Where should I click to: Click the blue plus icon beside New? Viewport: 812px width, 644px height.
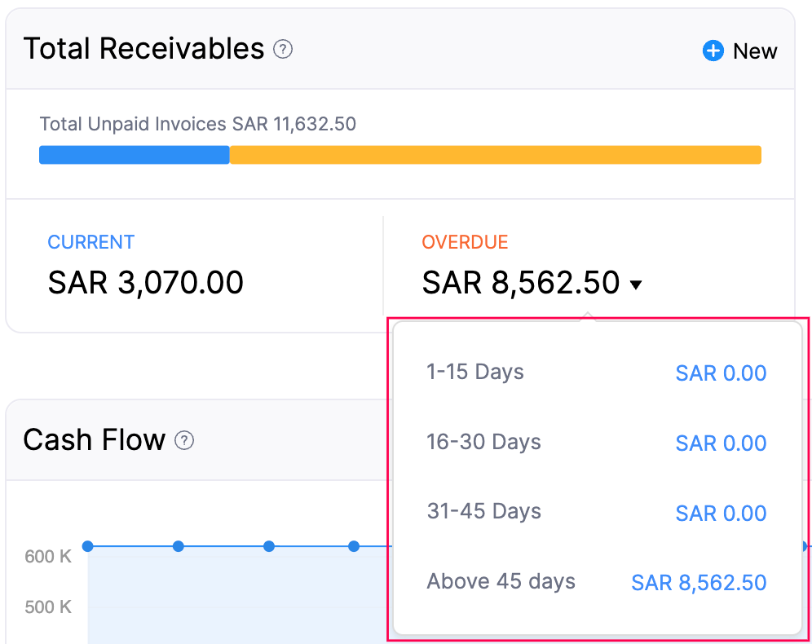click(713, 51)
